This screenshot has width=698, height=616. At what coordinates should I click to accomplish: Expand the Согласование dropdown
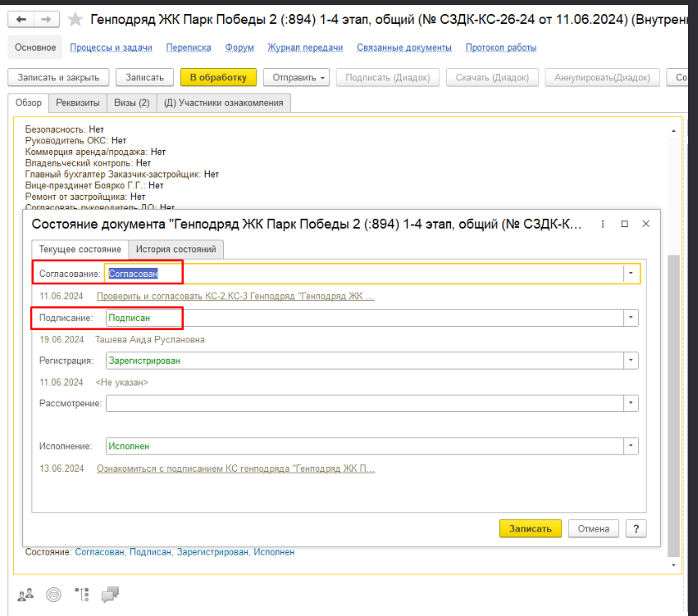click(x=632, y=274)
